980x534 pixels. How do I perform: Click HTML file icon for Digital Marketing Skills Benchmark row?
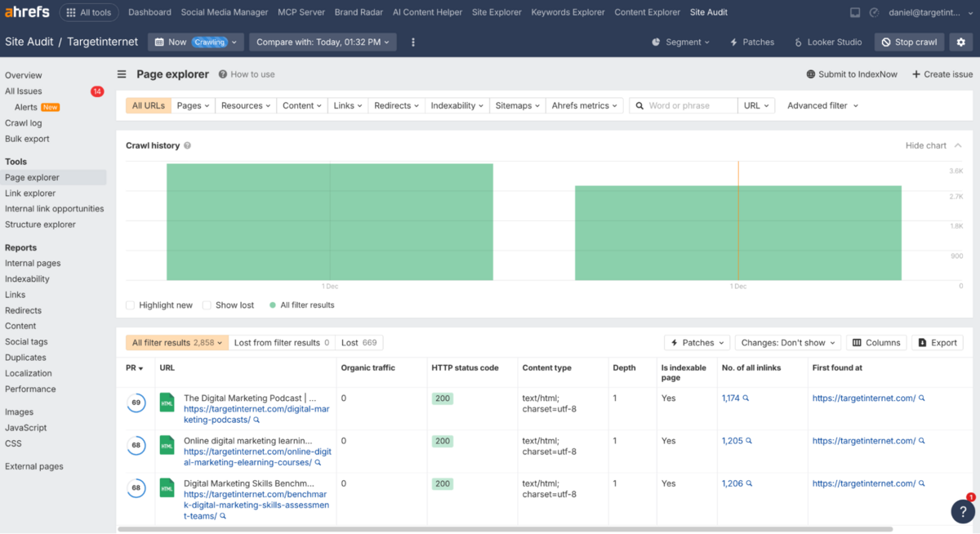click(167, 487)
